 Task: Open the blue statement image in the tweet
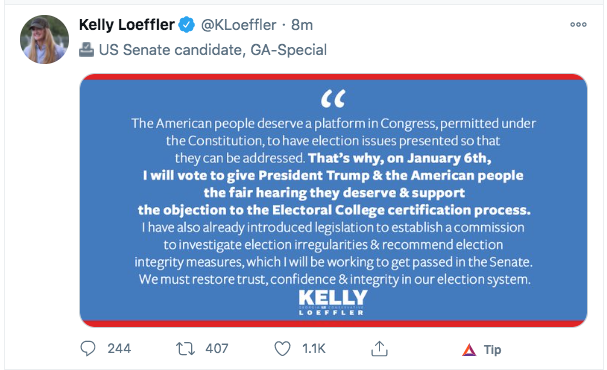coord(333,200)
